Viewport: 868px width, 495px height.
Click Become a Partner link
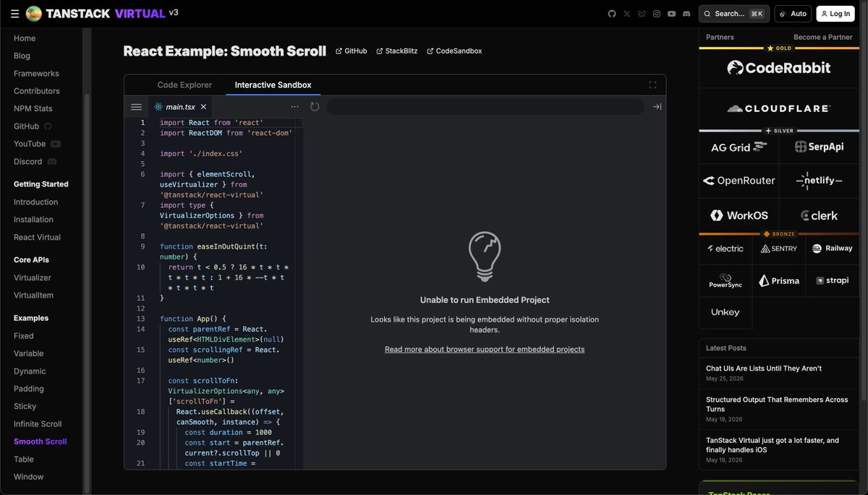click(822, 37)
